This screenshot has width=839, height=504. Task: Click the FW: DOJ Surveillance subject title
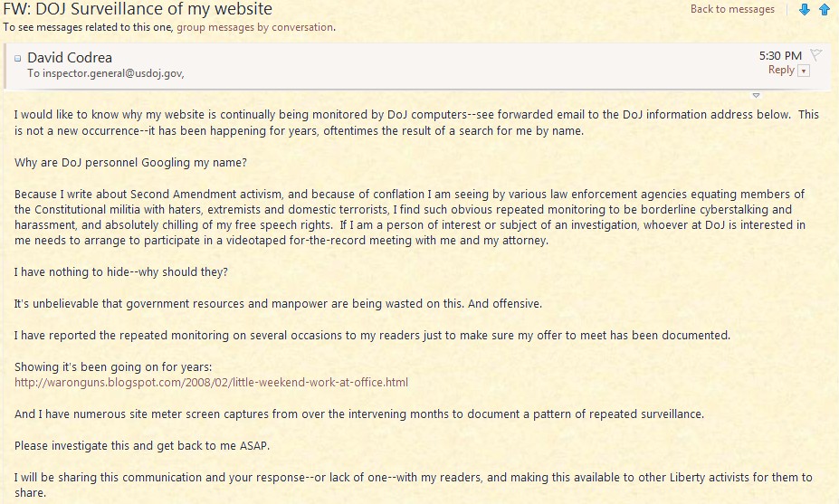click(x=138, y=10)
